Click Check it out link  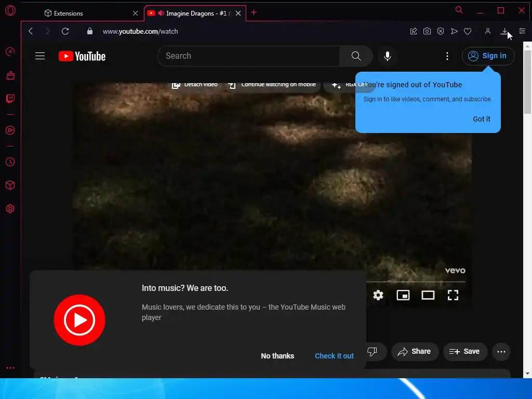tap(334, 356)
